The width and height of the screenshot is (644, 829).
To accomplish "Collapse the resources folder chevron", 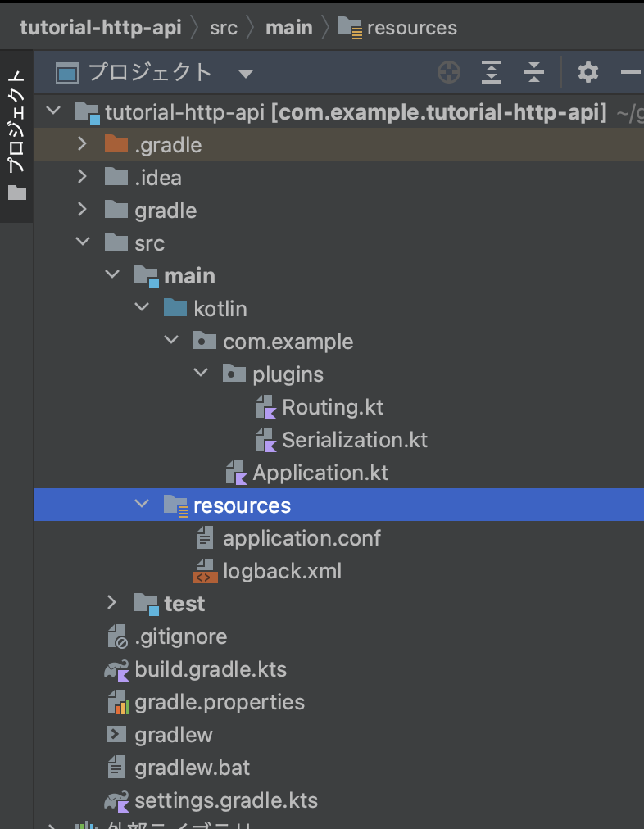I will coord(142,503).
